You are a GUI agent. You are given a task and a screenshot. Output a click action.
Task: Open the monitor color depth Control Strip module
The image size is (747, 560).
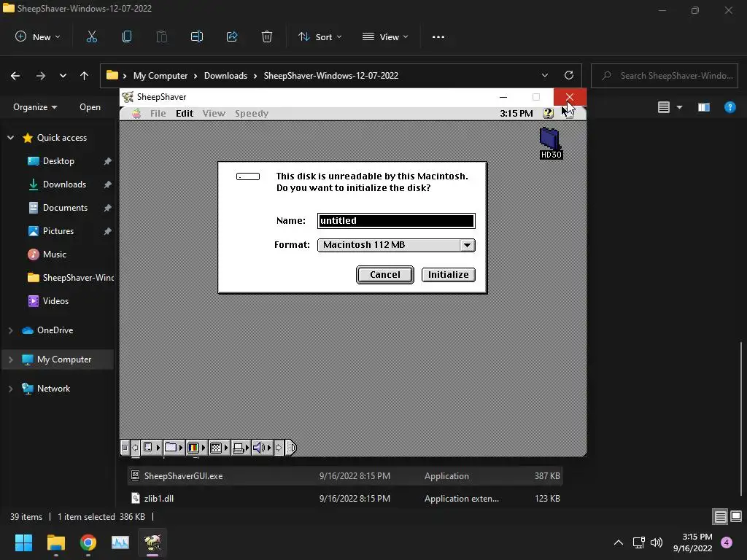pyautogui.click(x=196, y=448)
